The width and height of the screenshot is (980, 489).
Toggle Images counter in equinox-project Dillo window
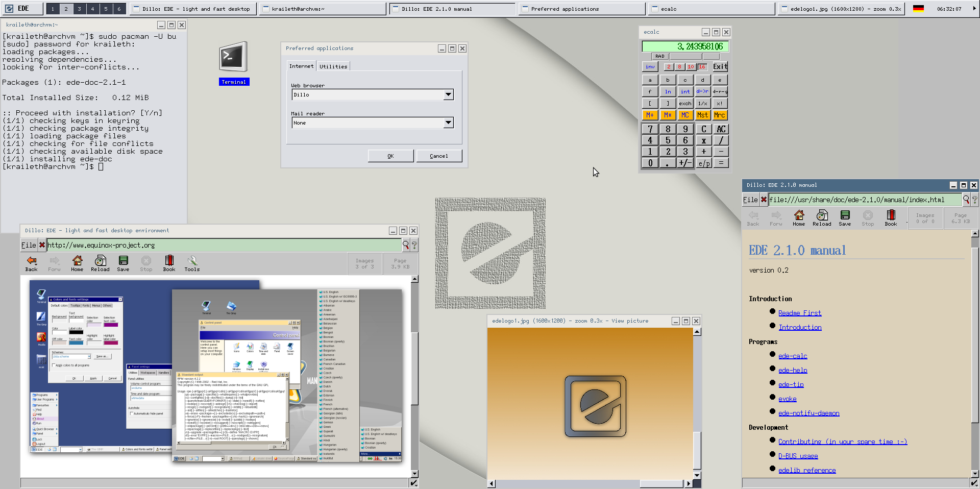pos(364,264)
